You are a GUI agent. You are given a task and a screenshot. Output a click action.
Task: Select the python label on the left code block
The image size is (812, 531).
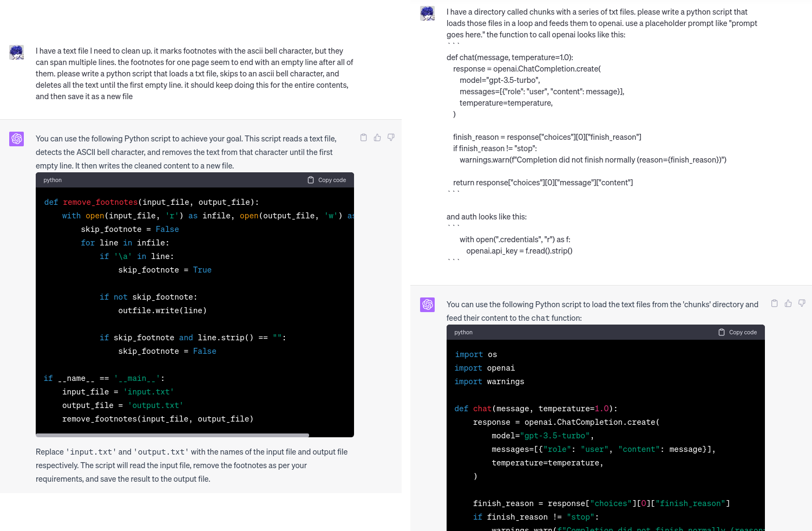pyautogui.click(x=52, y=179)
